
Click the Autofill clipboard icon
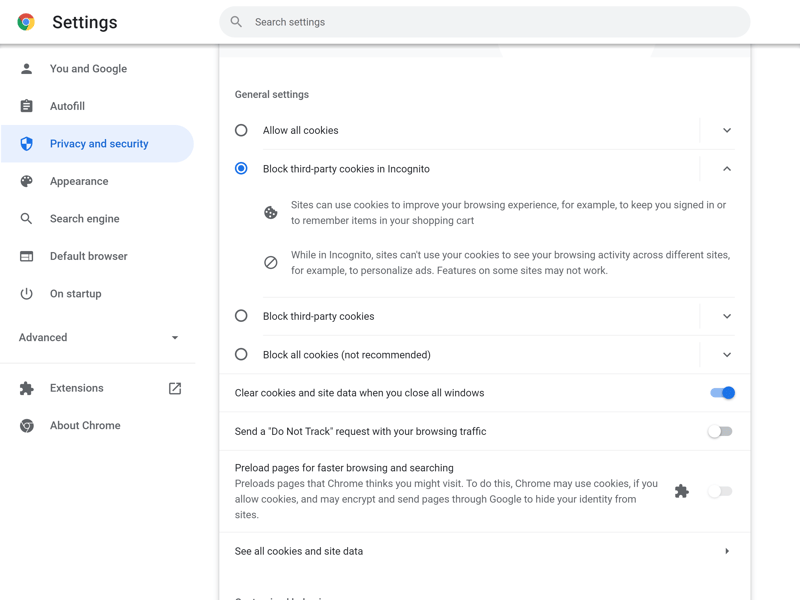[x=27, y=106]
